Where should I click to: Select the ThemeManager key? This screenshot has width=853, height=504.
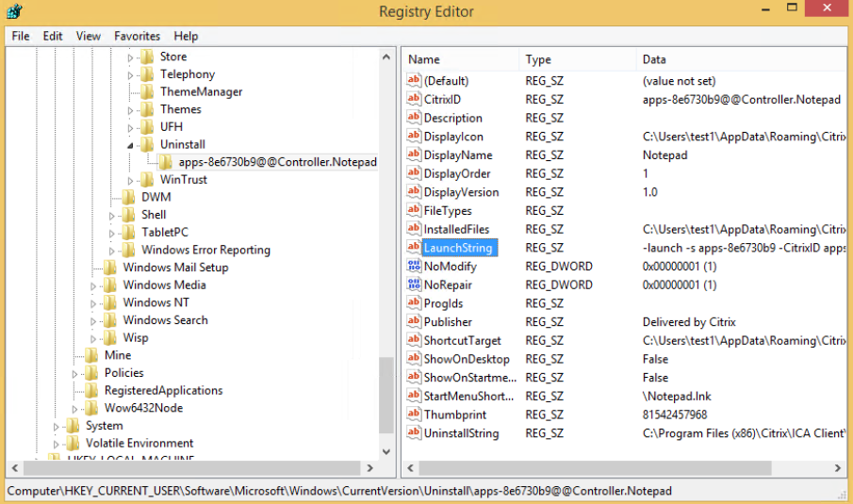point(202,92)
